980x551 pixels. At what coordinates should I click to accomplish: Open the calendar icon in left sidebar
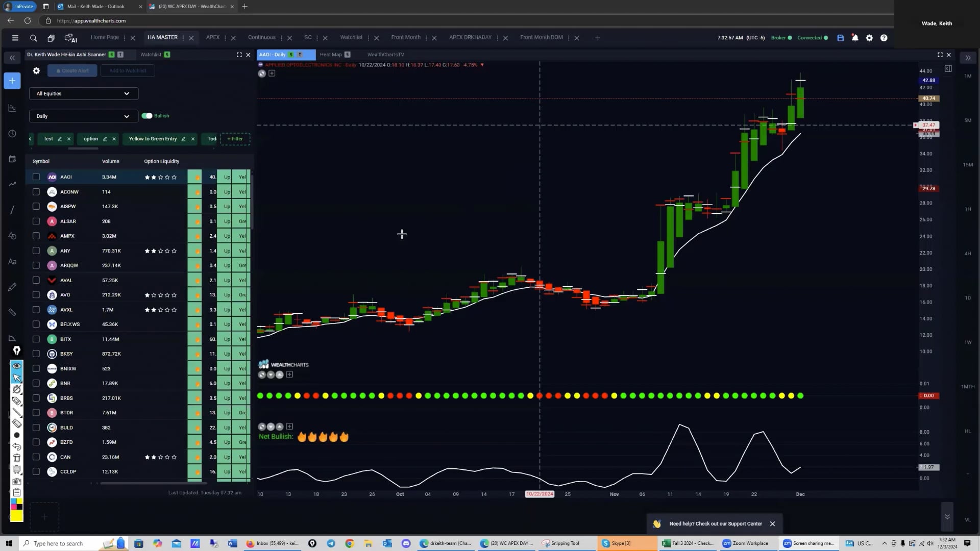click(x=12, y=159)
